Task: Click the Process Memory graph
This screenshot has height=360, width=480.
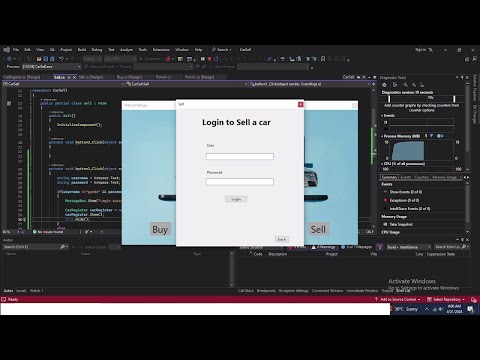Action: tap(421, 150)
